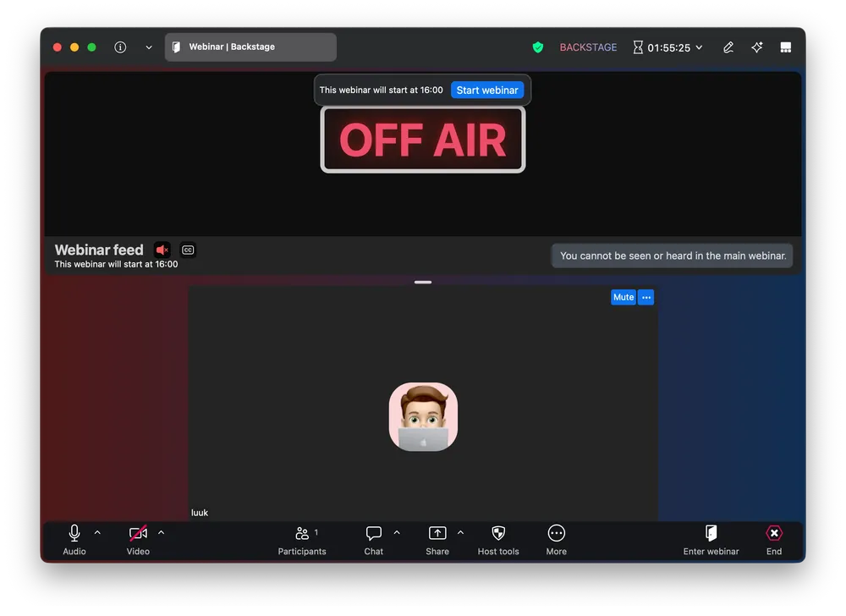
Task: Click the effects sparkle icon
Action: pyautogui.click(x=756, y=47)
